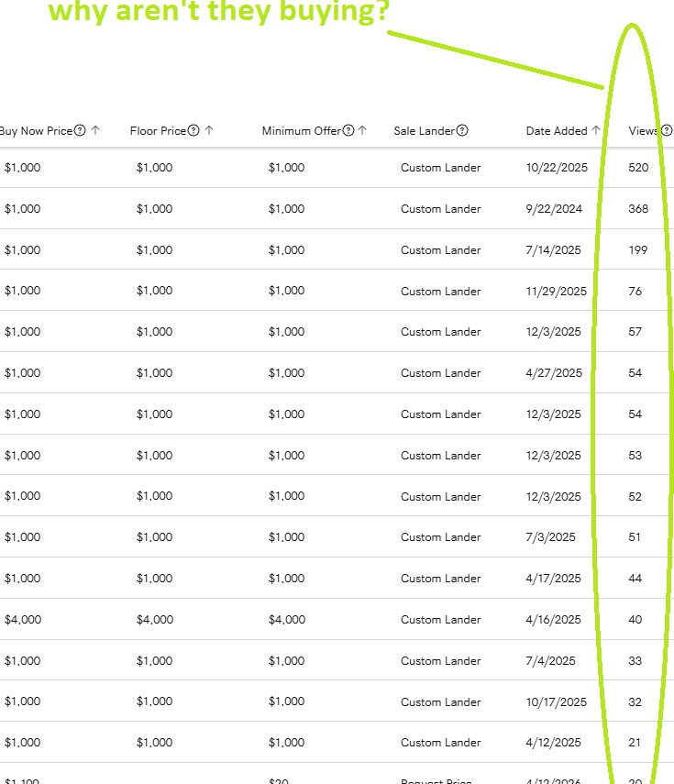Select the date 4/16/2025
This screenshot has width=674, height=784.
coord(554,620)
